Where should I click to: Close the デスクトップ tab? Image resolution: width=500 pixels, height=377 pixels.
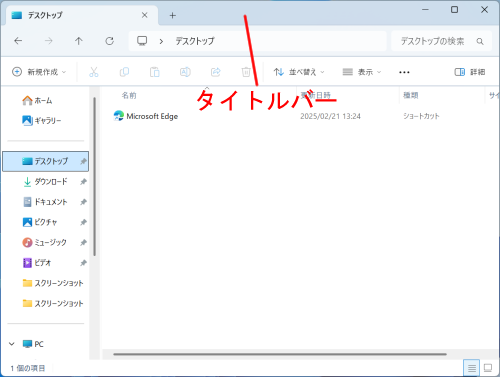point(145,15)
